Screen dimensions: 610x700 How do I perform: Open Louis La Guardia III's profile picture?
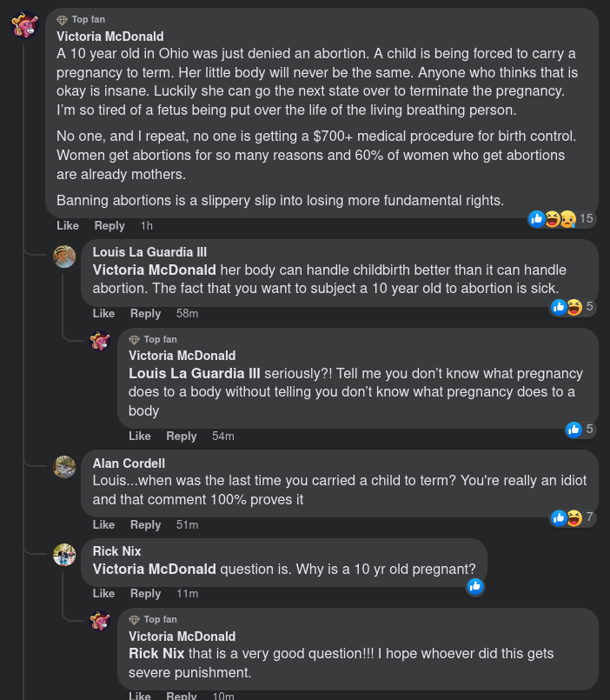[64, 256]
